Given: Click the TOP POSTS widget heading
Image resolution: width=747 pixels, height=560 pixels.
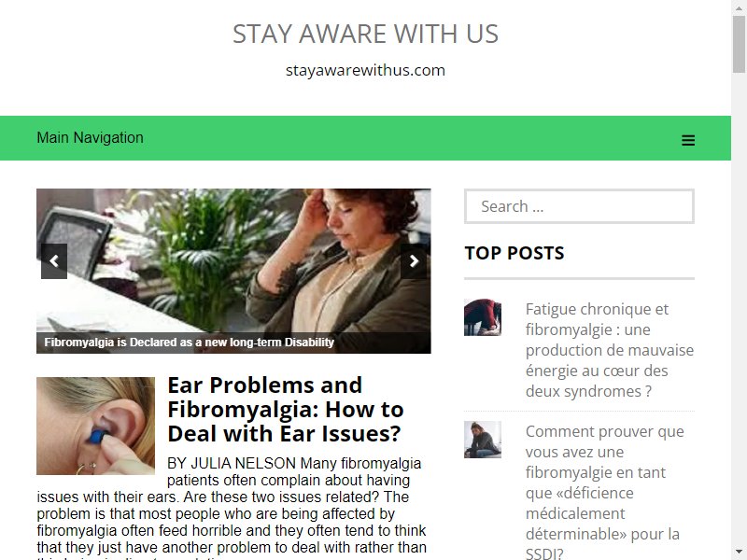Looking at the screenshot, I should tap(514, 253).
